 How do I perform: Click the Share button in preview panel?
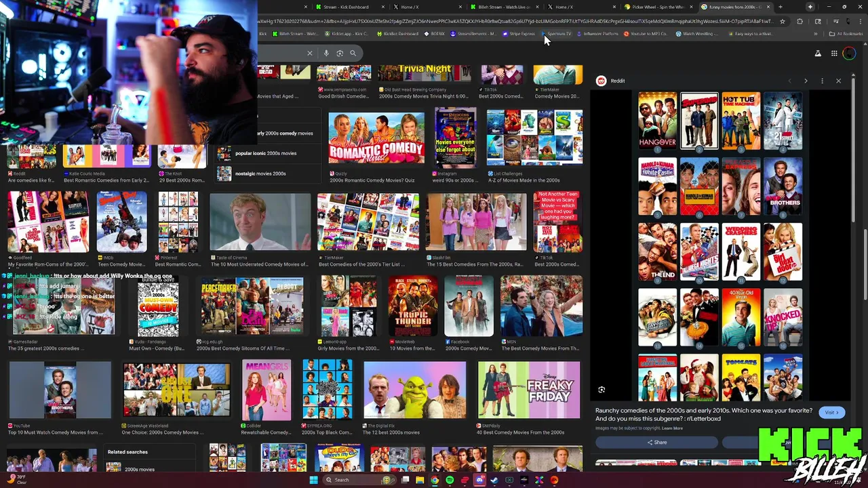[656, 443]
